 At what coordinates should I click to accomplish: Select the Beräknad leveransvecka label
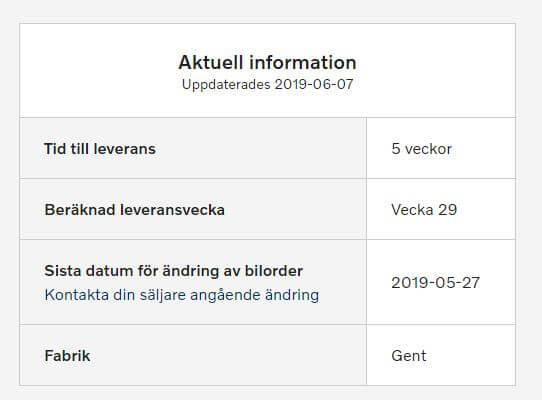[134, 210]
